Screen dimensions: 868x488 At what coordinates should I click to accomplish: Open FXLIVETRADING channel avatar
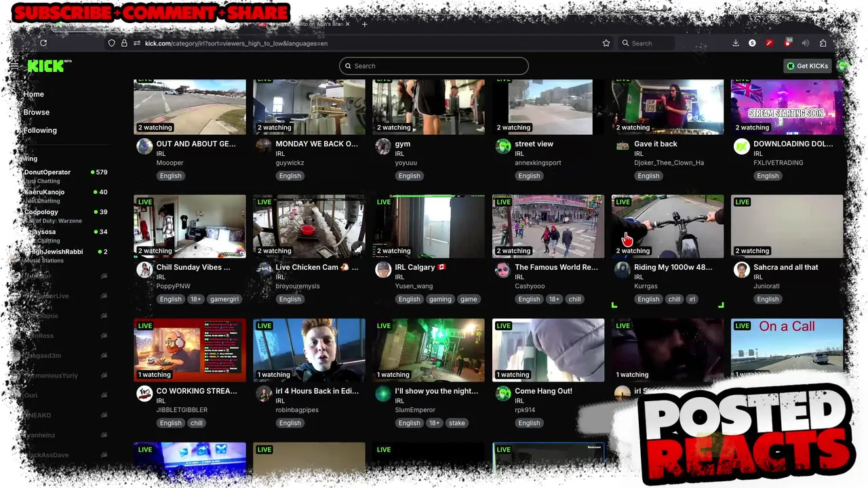(742, 146)
